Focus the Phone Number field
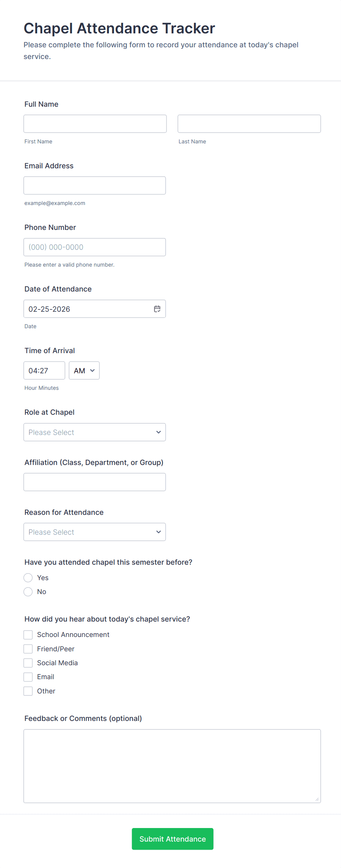The height and width of the screenshot is (868, 341). click(x=95, y=247)
